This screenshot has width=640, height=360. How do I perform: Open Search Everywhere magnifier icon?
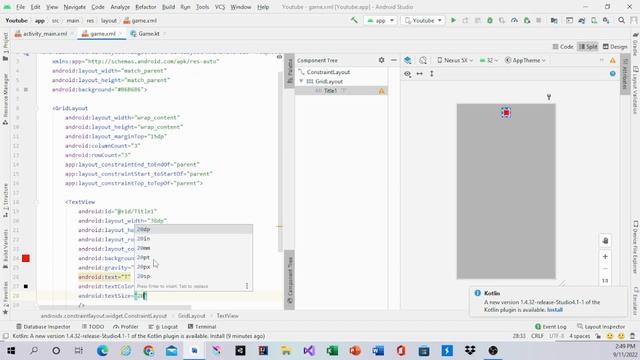tap(621, 20)
